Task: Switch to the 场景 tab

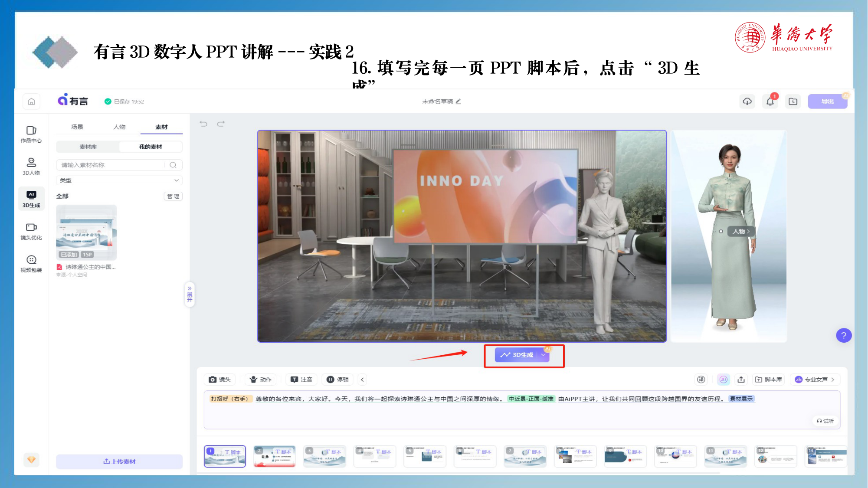Action: (x=77, y=127)
